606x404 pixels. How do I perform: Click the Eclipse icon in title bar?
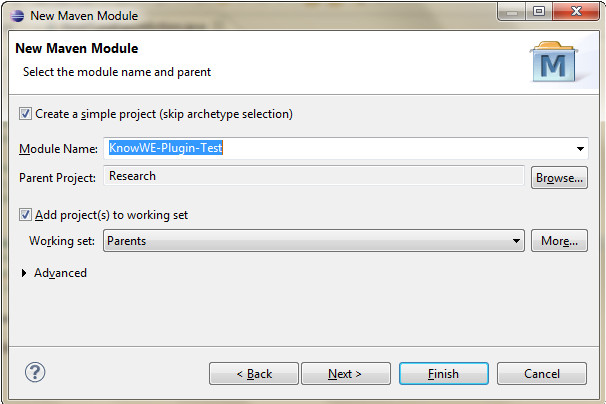(17, 16)
